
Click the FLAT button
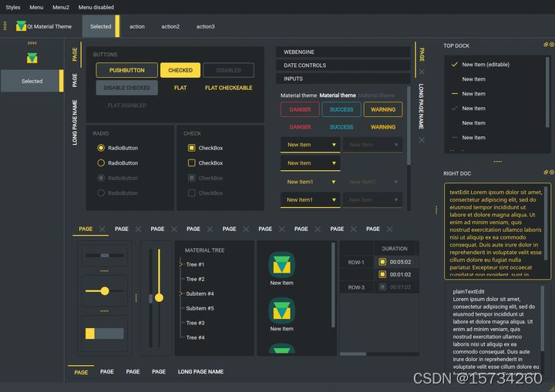tap(180, 88)
